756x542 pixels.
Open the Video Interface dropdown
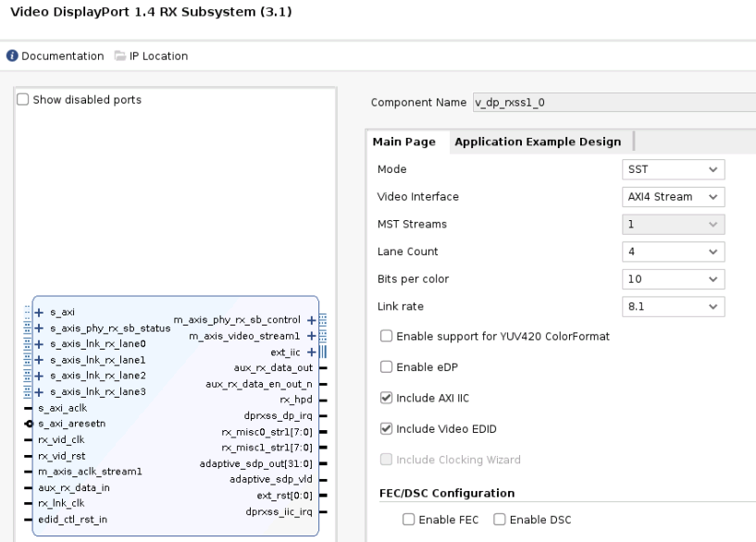coord(673,197)
